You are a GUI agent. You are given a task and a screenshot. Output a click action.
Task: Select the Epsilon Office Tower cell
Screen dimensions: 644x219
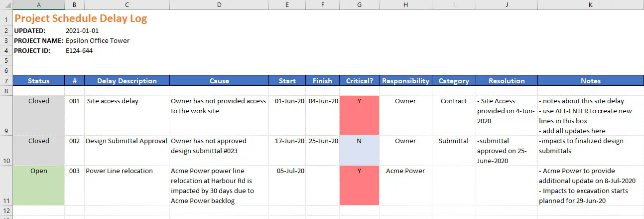tap(98, 40)
